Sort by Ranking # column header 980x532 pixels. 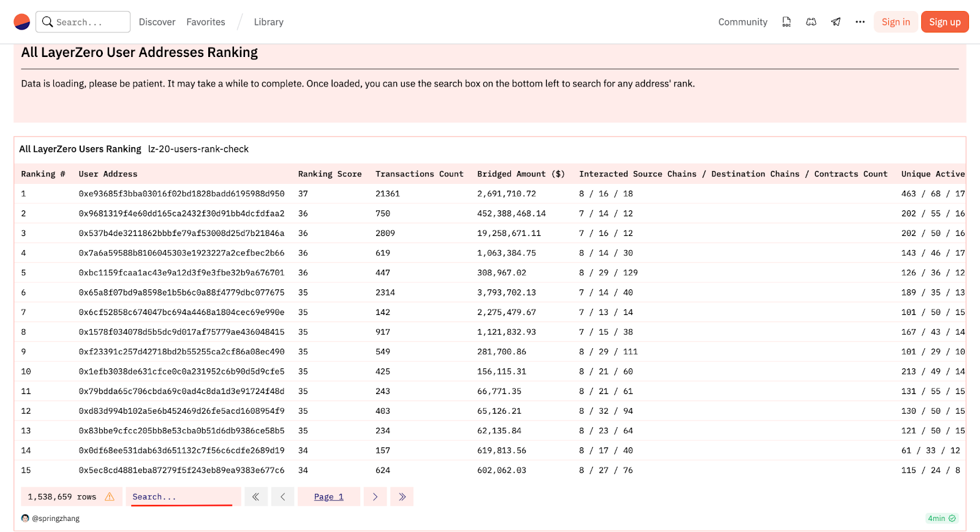[x=43, y=174]
